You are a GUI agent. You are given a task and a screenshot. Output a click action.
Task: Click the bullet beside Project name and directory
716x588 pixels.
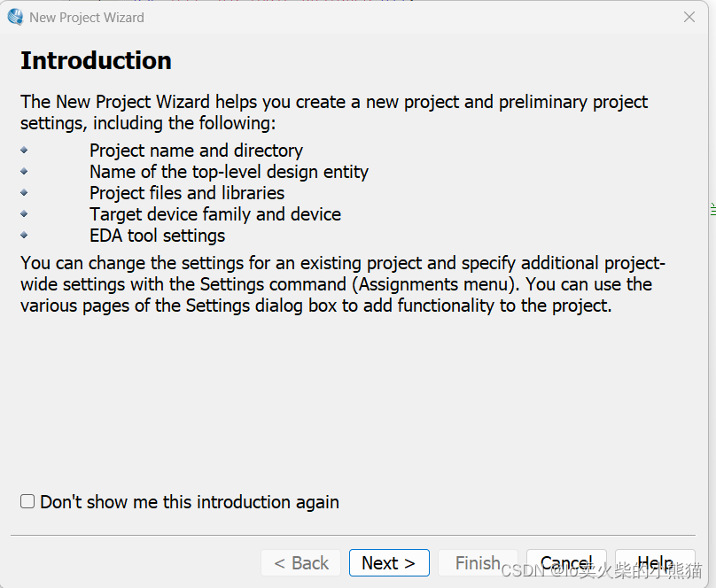(24, 151)
